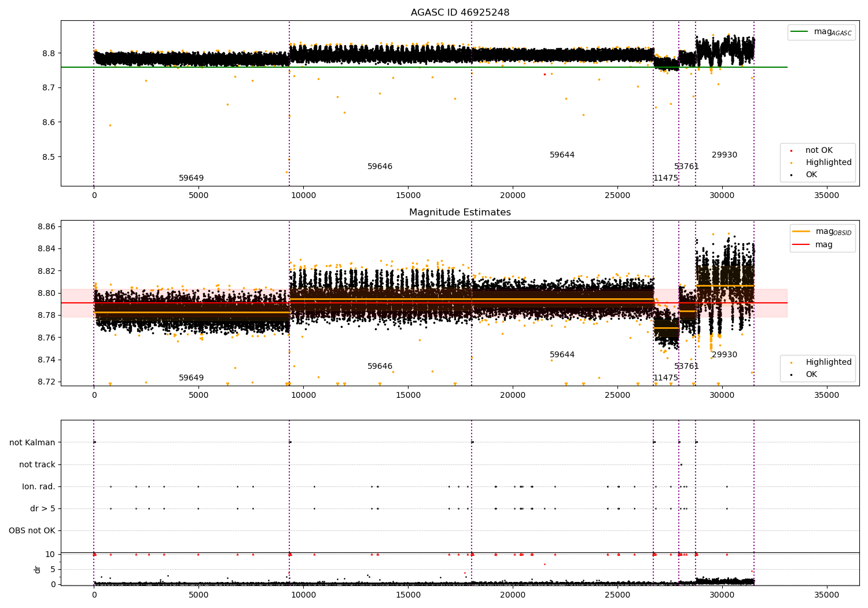868x608 pixels.
Task: Click the 20000 x-tick under the dr plot
Action: pyautogui.click(x=513, y=595)
